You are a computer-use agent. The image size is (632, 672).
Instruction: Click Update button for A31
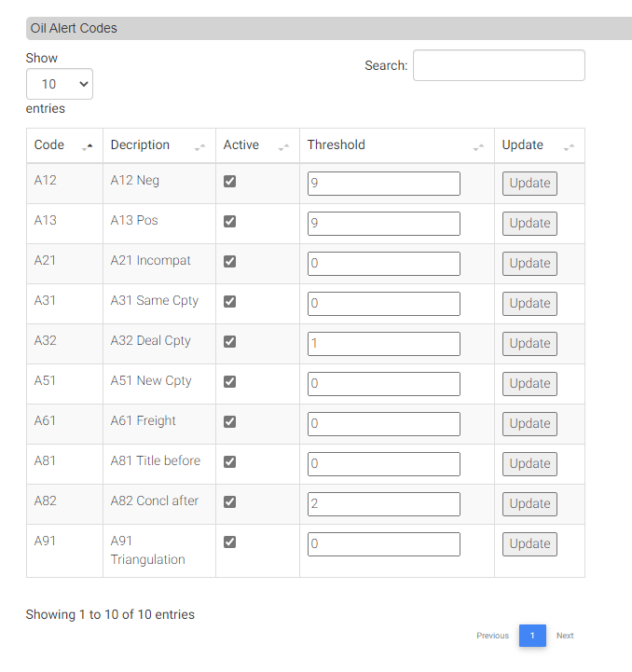pos(530,304)
